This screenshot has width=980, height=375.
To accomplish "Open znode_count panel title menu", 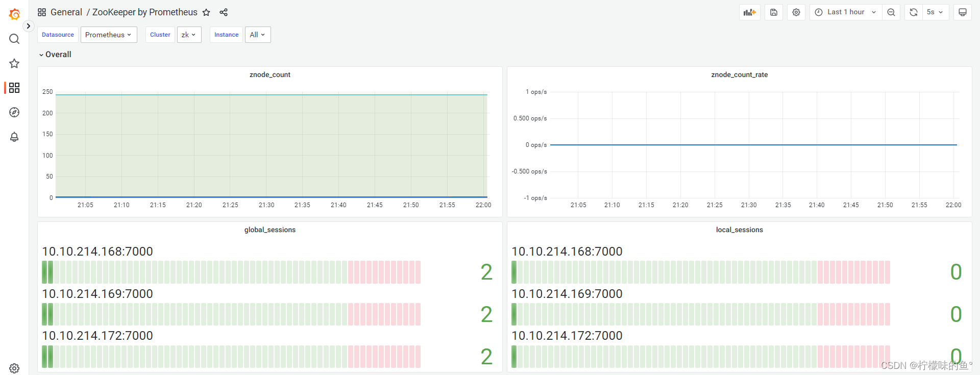I will 270,74.
